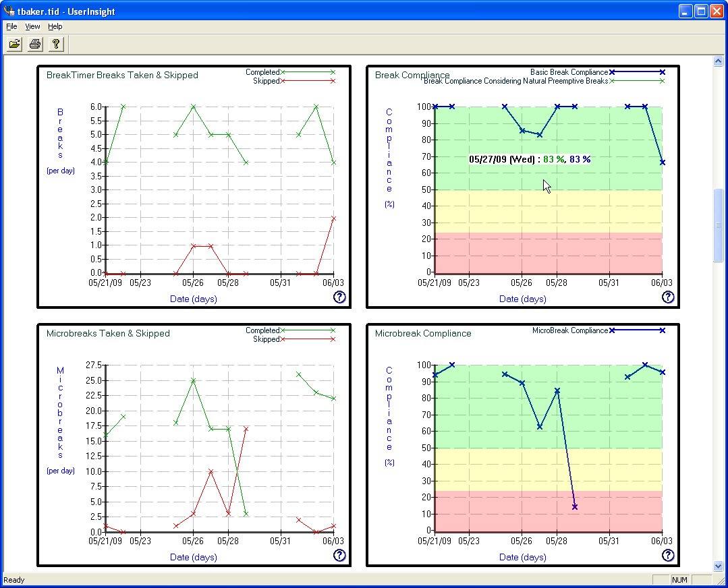Click the toolbar help question mark icon
This screenshot has height=588, width=728.
tap(56, 44)
